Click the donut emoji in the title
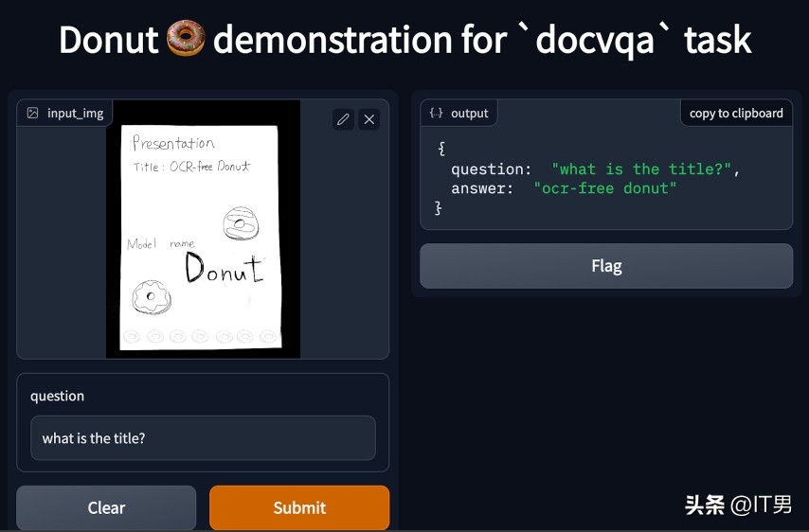 pyautogui.click(x=186, y=38)
